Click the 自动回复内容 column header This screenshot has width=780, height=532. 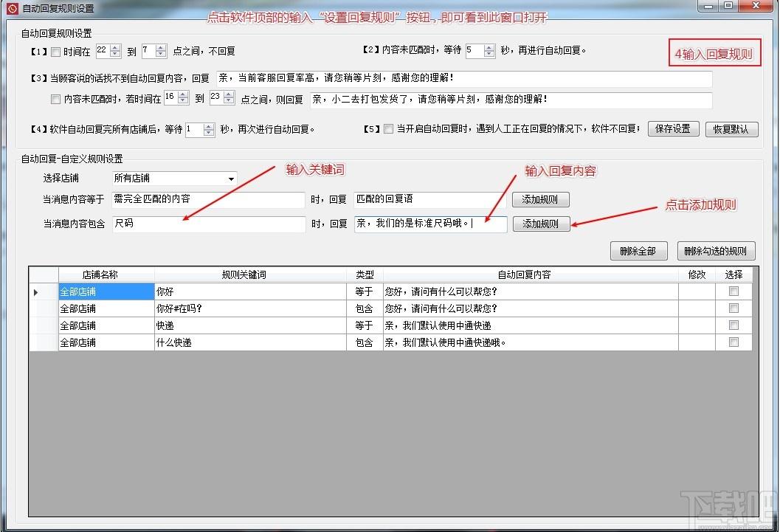pyautogui.click(x=531, y=275)
